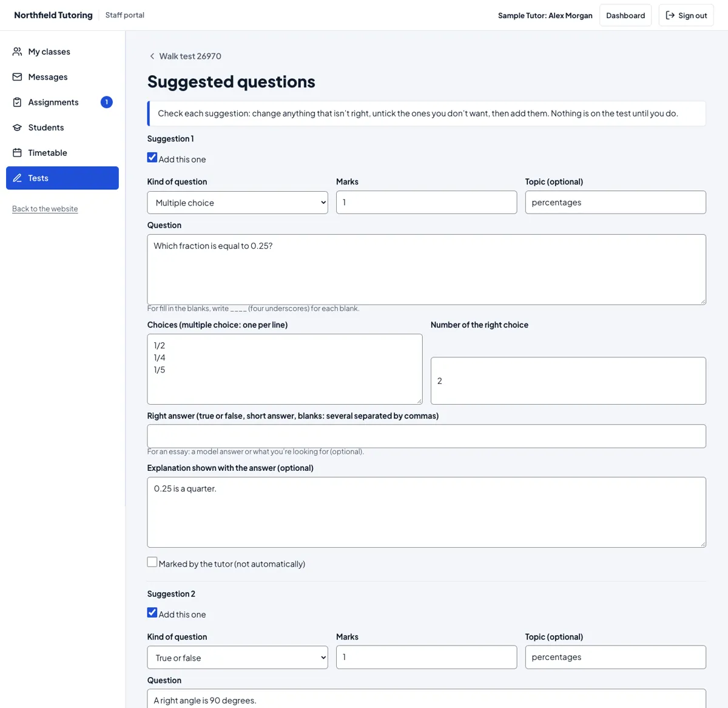Image resolution: width=728 pixels, height=708 pixels.
Task: Go to Messages in the sidebar
Action: point(62,77)
